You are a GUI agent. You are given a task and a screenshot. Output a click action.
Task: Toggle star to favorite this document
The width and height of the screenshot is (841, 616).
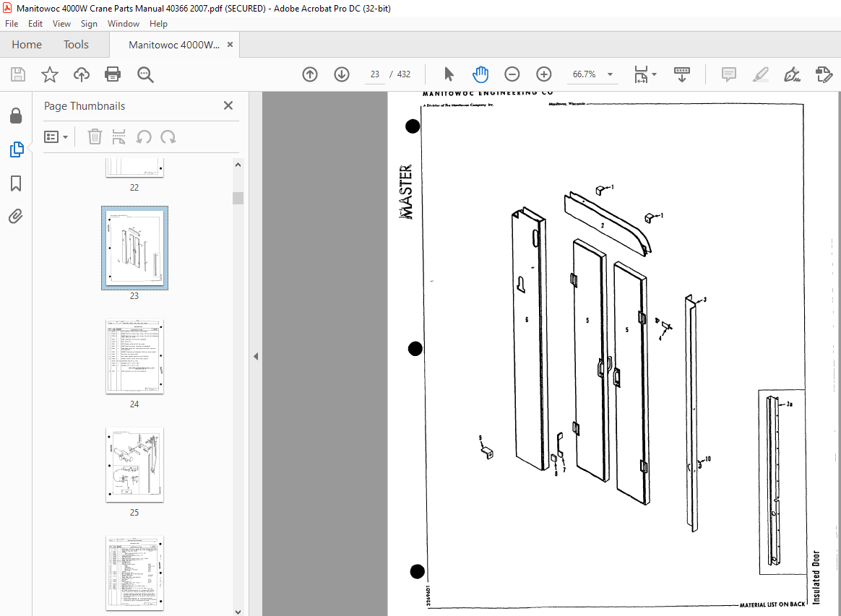49,74
